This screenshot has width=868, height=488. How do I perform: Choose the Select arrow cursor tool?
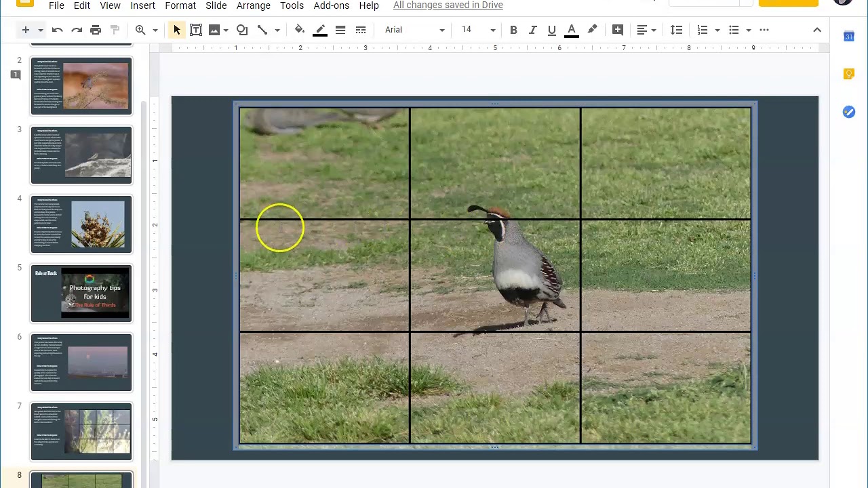click(x=177, y=30)
